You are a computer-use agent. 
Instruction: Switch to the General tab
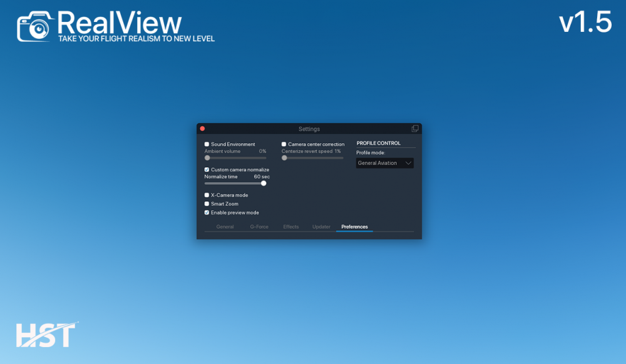pos(225,227)
